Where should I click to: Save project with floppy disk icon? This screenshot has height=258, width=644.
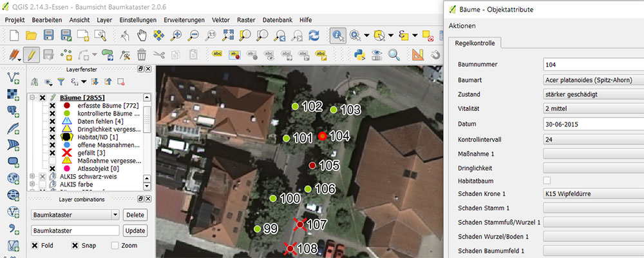click(49, 35)
